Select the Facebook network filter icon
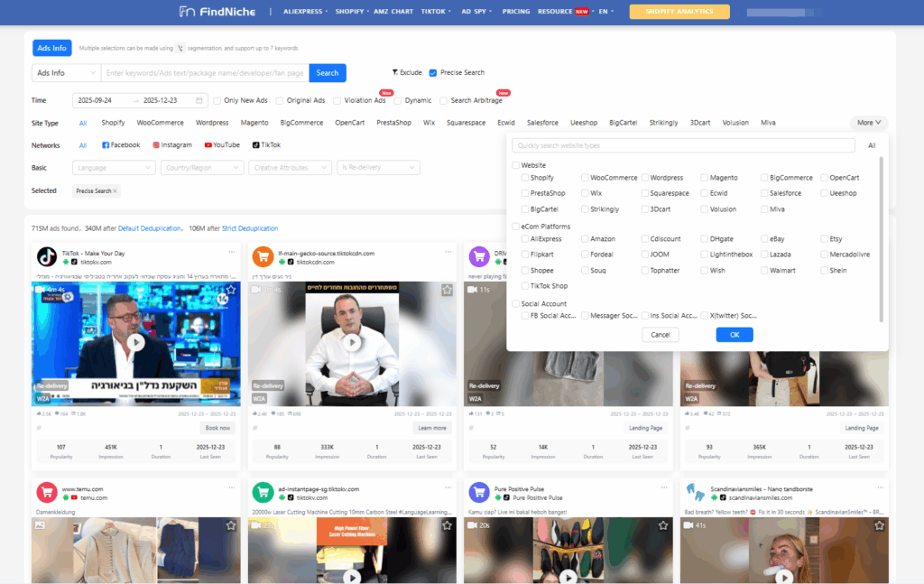 click(x=106, y=144)
